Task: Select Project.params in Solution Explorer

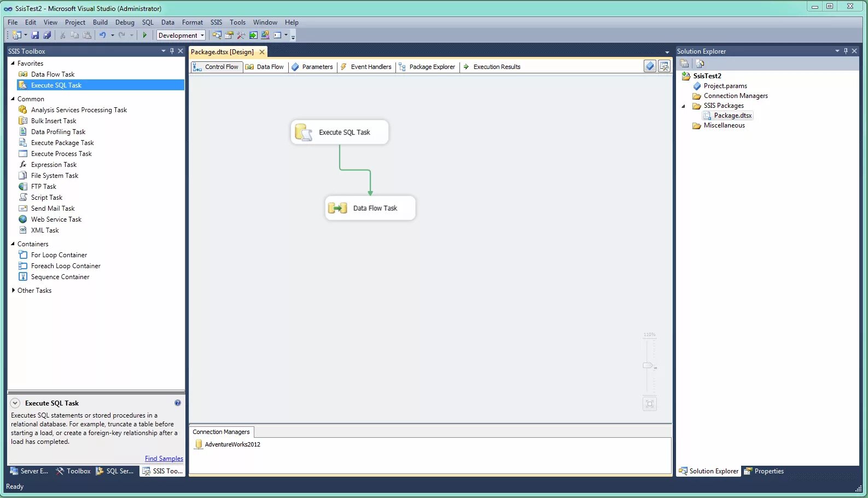Action: pyautogui.click(x=720, y=86)
